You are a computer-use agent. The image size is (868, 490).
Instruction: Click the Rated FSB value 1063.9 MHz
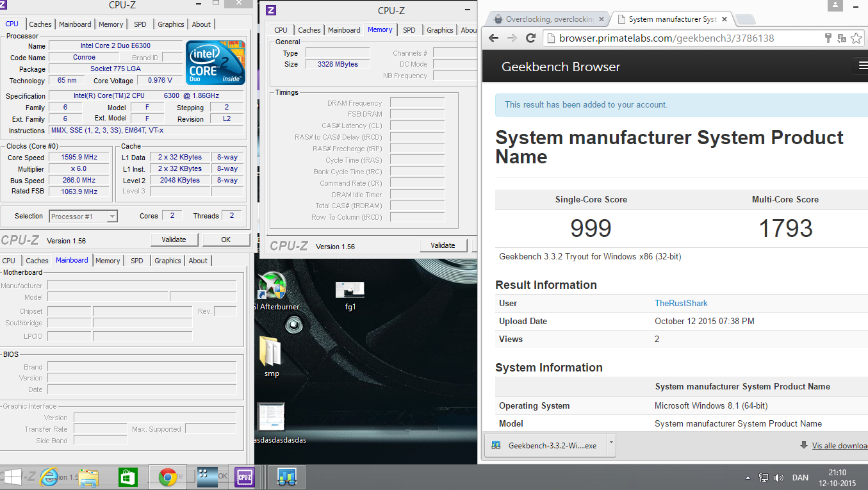(80, 192)
